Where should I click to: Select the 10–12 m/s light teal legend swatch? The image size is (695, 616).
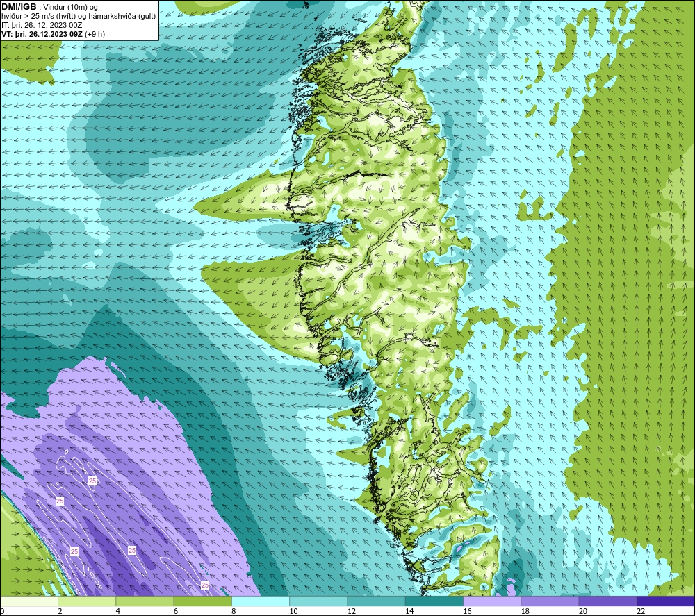318,601
